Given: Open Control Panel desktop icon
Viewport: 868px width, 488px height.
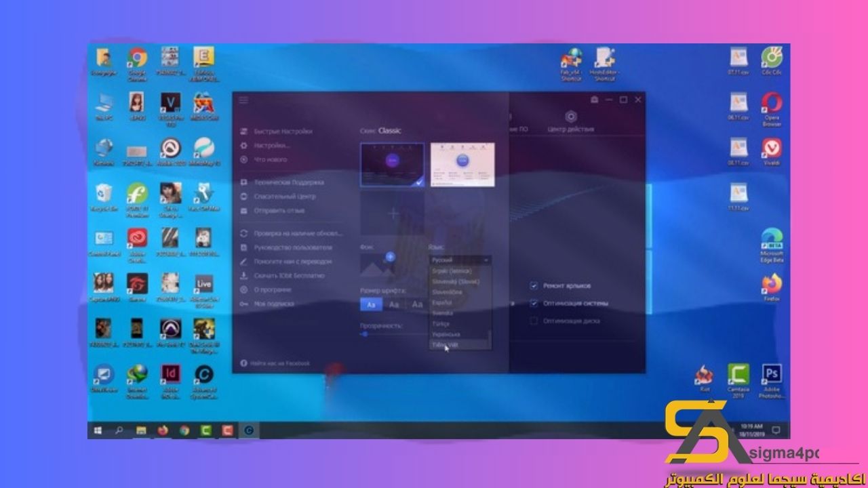Looking at the screenshot, I should tap(104, 243).
